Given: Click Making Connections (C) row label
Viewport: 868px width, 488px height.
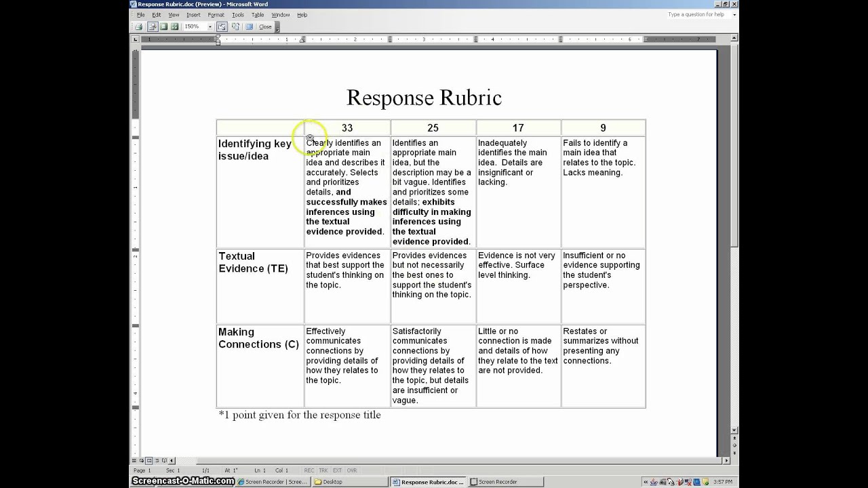Looking at the screenshot, I should click(x=258, y=338).
